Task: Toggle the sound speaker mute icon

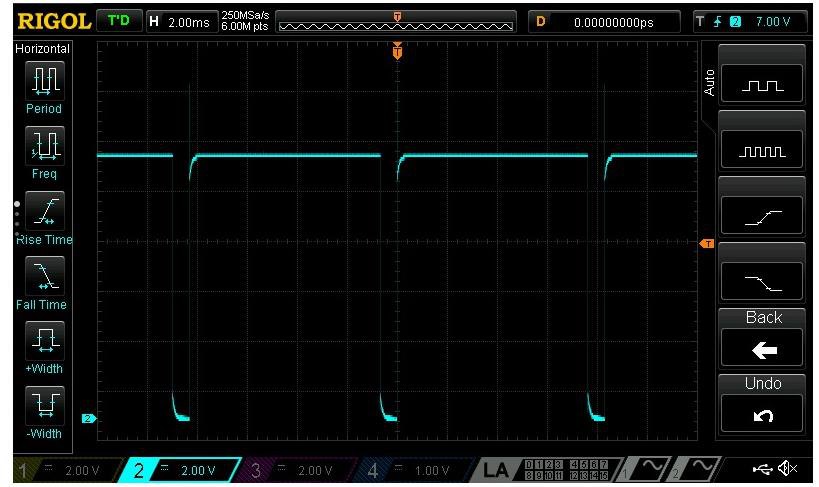Action: 788,468
